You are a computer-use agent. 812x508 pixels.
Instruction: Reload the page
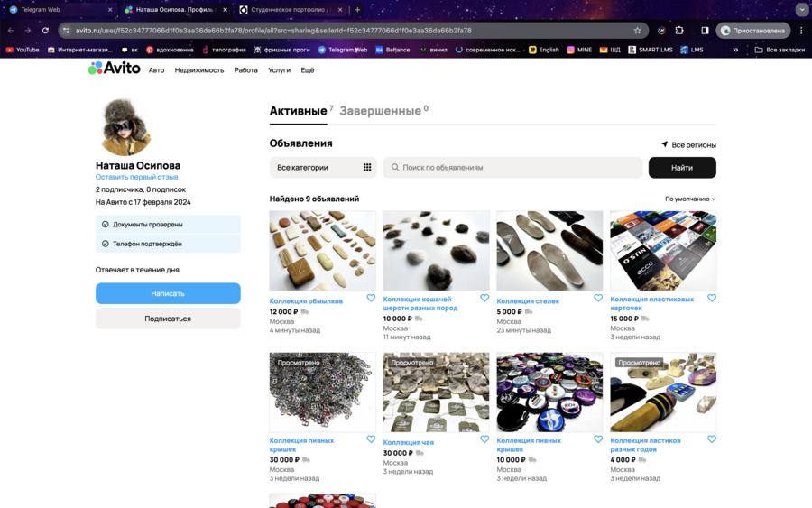click(46, 31)
